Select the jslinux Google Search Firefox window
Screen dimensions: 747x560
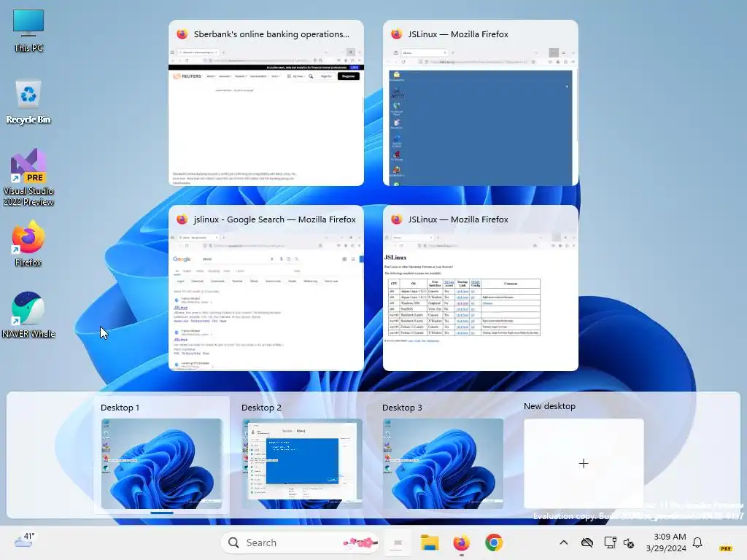click(266, 288)
